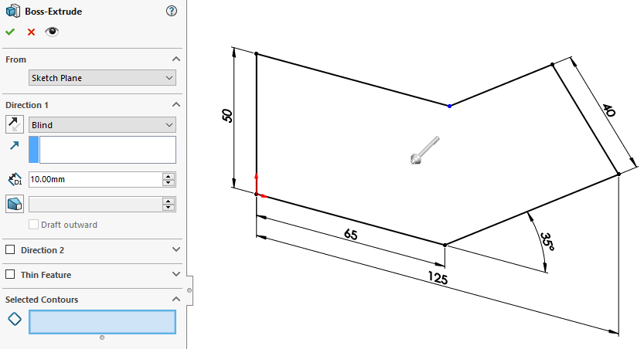Image resolution: width=644 pixels, height=349 pixels.
Task: Open the Sketch Plane dropdown
Action: 102,78
